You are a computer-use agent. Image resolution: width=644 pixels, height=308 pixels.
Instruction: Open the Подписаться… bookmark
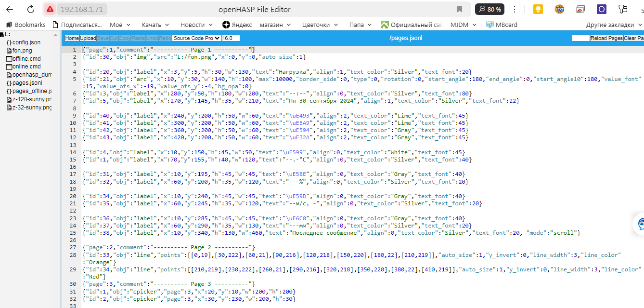pos(77,25)
